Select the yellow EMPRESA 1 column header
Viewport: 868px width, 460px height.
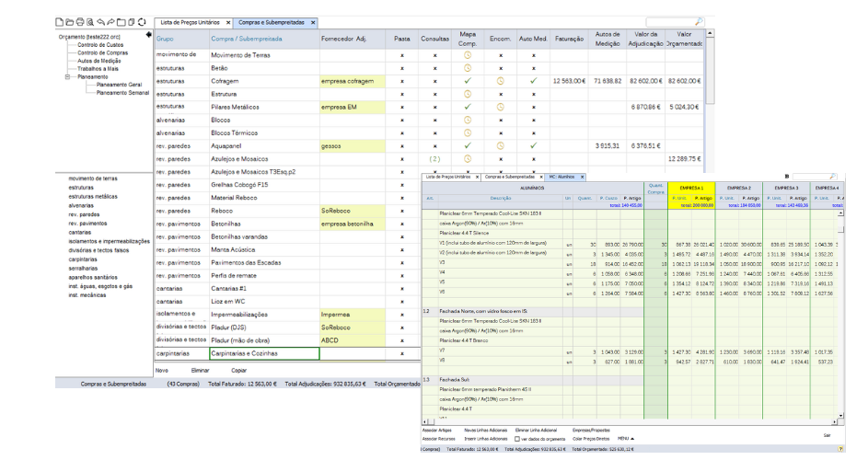pos(691,189)
